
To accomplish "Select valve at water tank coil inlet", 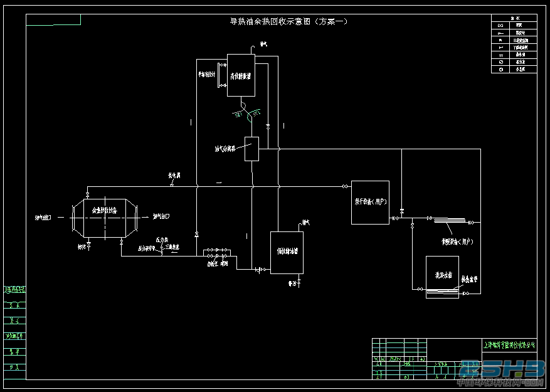I will coord(420,289).
